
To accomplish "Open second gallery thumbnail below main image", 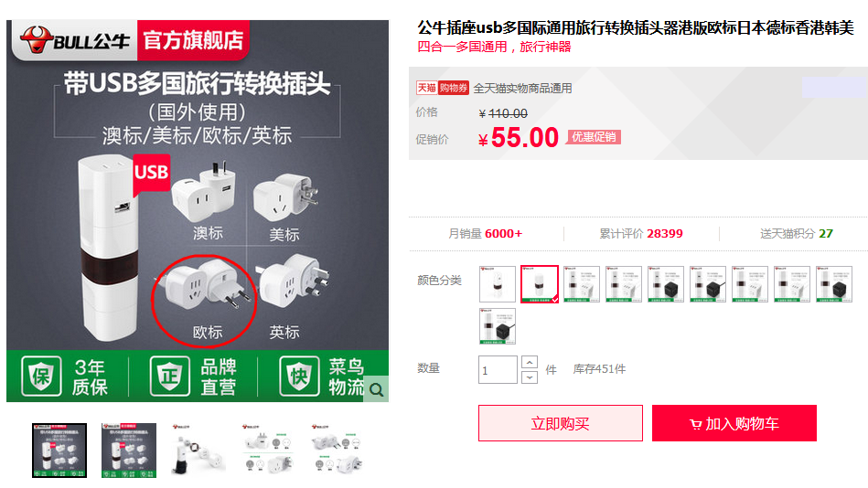I will point(129,451).
